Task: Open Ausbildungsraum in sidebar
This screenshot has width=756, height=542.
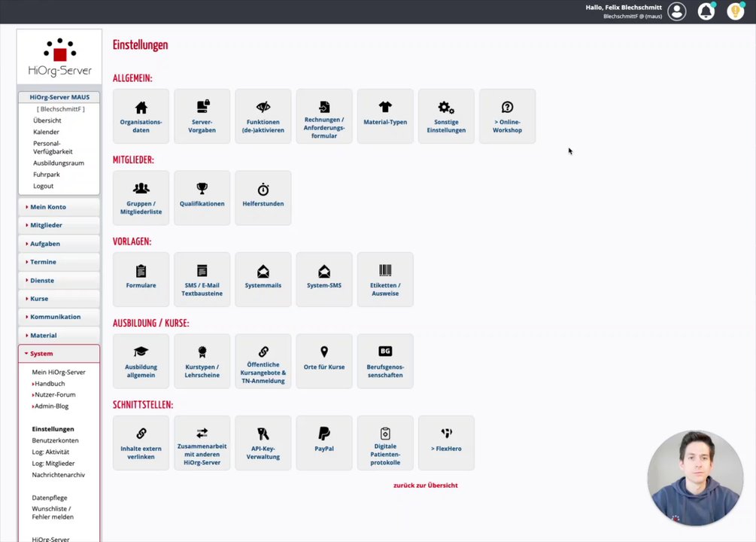Action: 59,163
